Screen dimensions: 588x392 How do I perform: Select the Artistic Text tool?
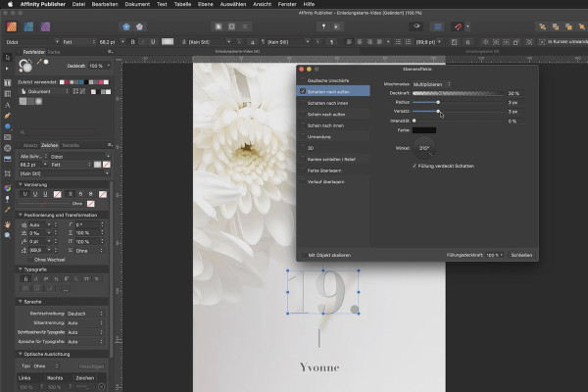pyautogui.click(x=8, y=105)
